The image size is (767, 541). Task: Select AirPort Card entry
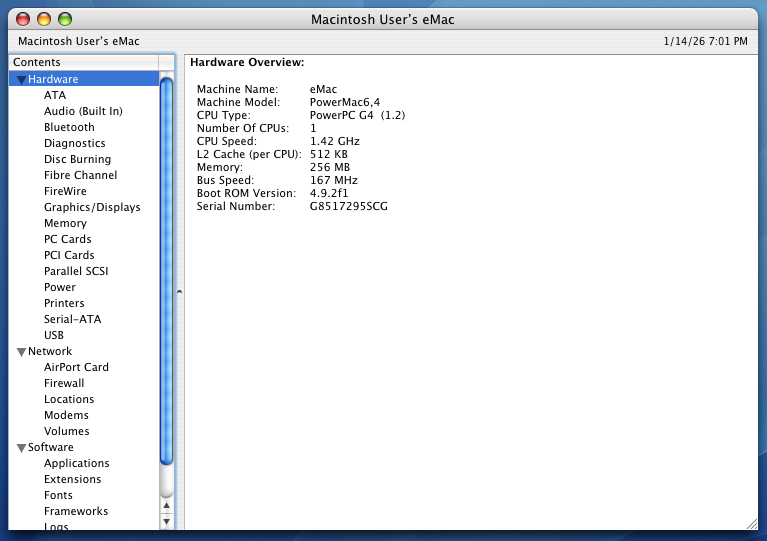(x=76, y=367)
